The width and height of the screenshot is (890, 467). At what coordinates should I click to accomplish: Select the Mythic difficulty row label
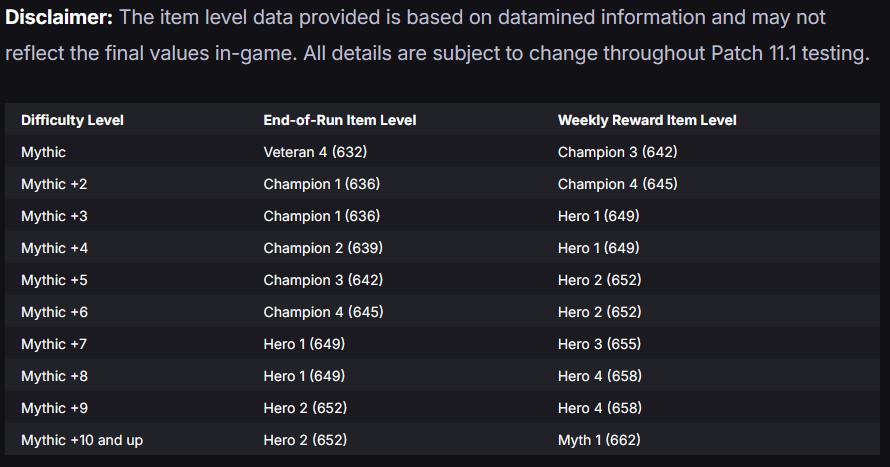click(43, 153)
